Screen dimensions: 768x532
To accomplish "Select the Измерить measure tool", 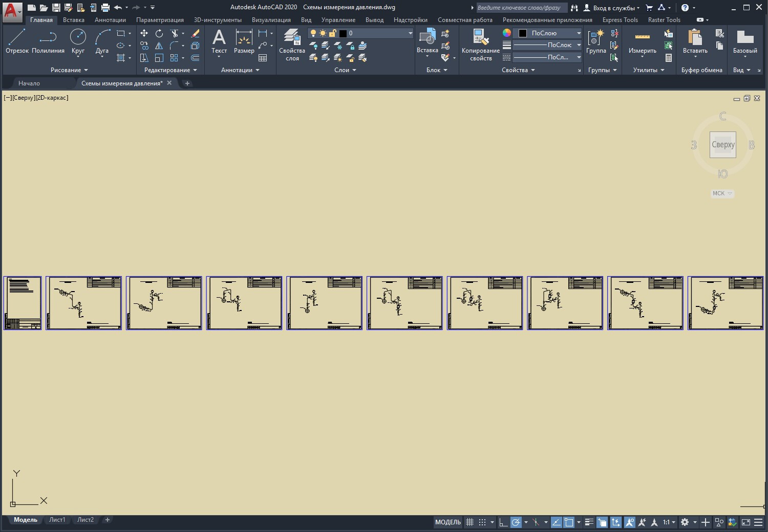I will (642, 41).
